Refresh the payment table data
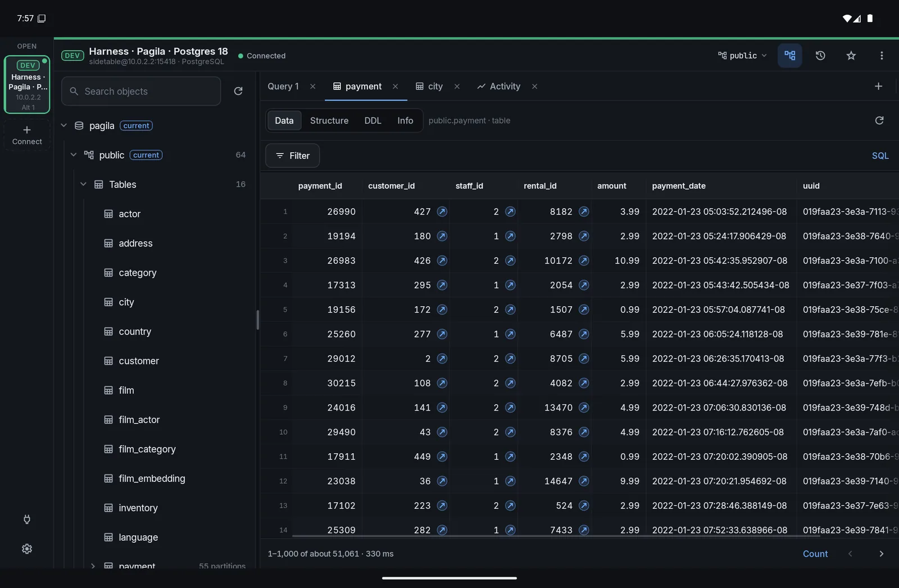Screen dimensions: 899x588 tap(879, 121)
